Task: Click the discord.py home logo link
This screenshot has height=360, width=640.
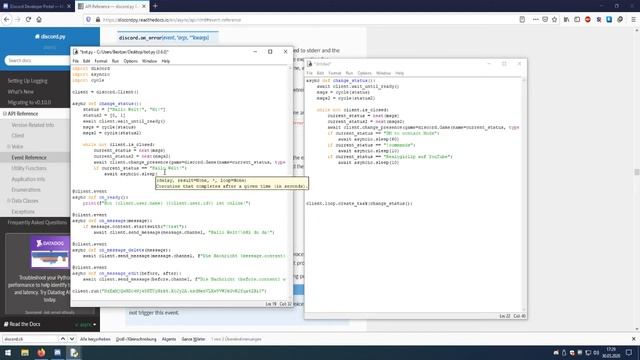Action: 50,37
